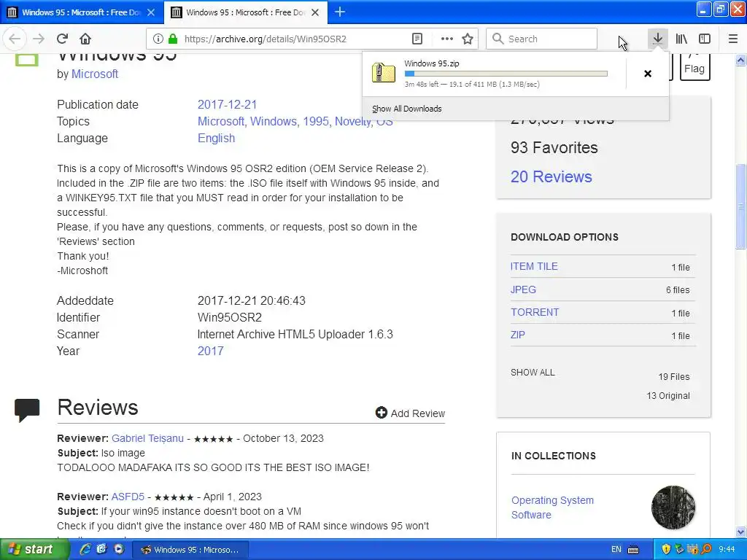Select the second active Windows 95 tab
This screenshot has width=747, height=560.
click(245, 12)
